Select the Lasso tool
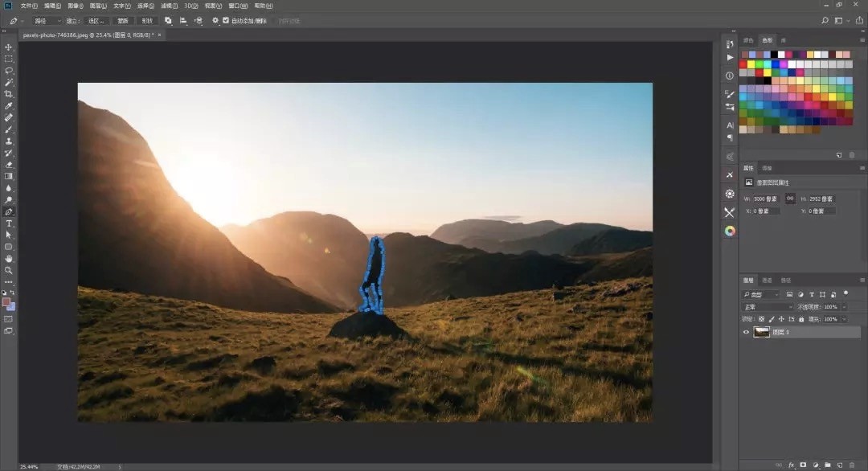868x471 pixels. pos(9,71)
